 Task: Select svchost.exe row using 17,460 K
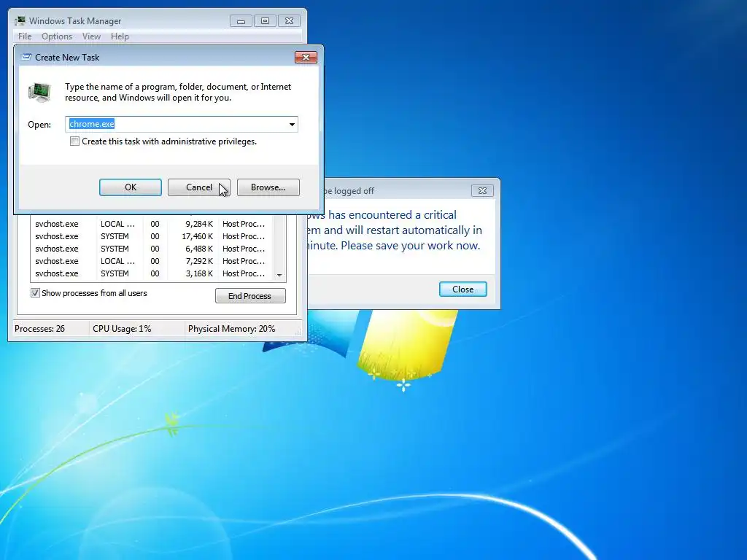pyautogui.click(x=153, y=236)
